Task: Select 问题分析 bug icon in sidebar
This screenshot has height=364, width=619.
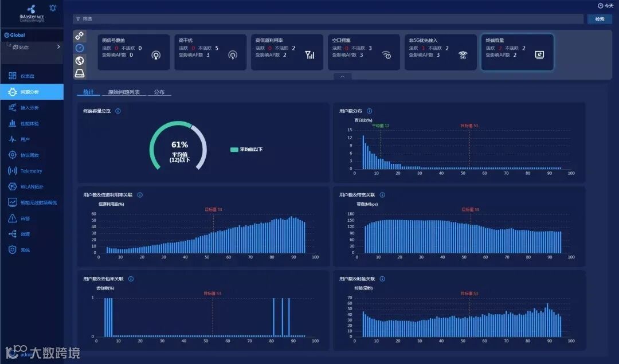Action: click(x=13, y=92)
